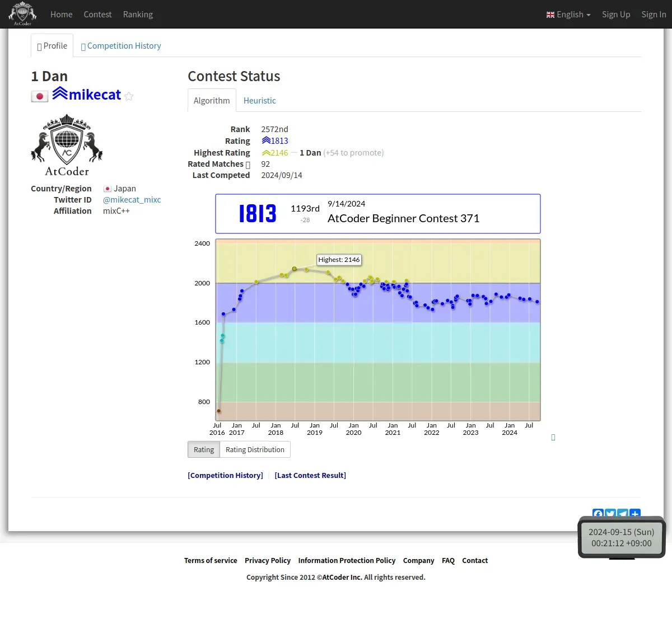Viewport: 672px width, 638px height.
Task: Click the Rated Matches value '92'
Action: pyautogui.click(x=265, y=164)
